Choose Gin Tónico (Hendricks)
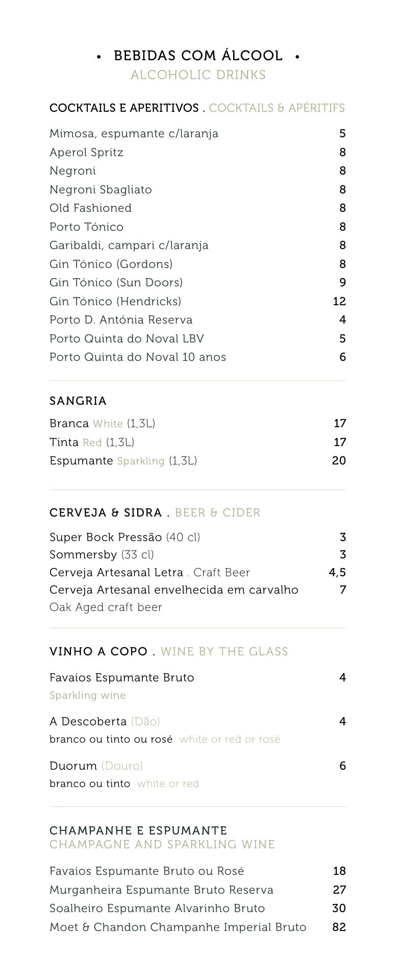This screenshot has width=396, height=980. coord(115,302)
